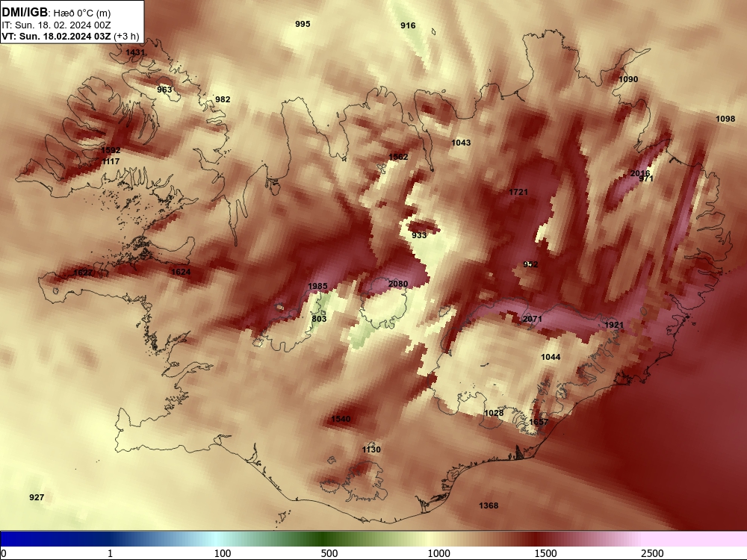This screenshot has height=560, width=747.
Task: Click the 1028 value label
Action: (494, 413)
